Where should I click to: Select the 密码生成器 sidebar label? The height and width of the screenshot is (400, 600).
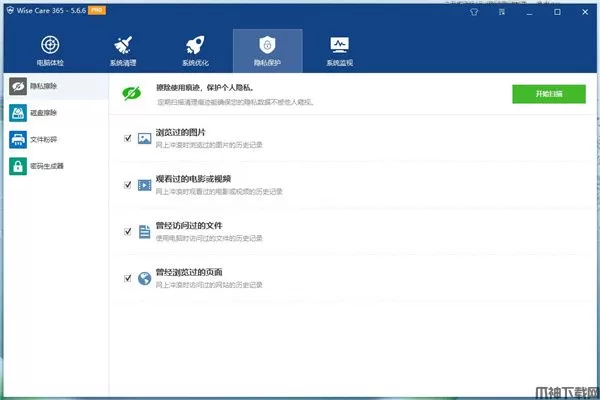(x=47, y=166)
